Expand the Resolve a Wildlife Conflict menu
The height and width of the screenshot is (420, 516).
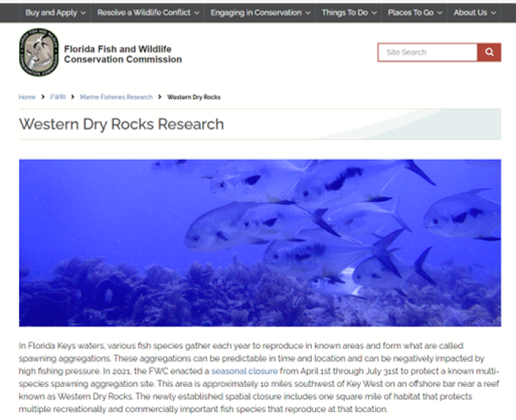coord(147,13)
